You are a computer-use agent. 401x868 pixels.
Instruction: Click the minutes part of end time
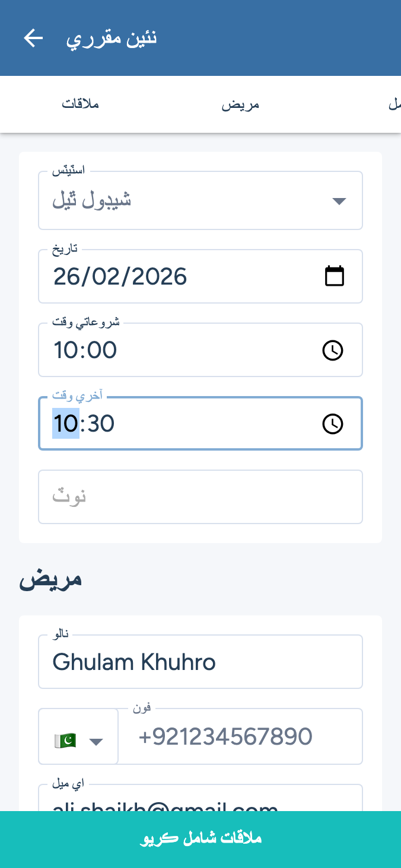pyautogui.click(x=100, y=424)
